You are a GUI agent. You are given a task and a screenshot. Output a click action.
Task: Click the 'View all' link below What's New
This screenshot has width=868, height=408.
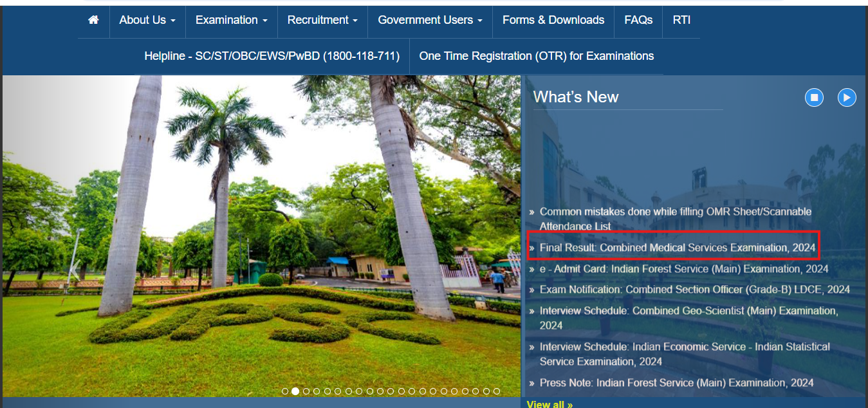click(x=549, y=403)
